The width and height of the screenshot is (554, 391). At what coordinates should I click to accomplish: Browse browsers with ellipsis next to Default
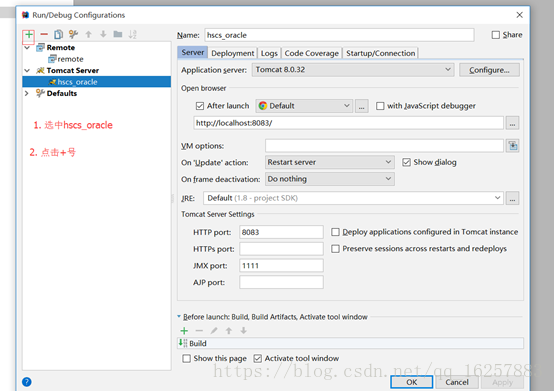pos(361,106)
